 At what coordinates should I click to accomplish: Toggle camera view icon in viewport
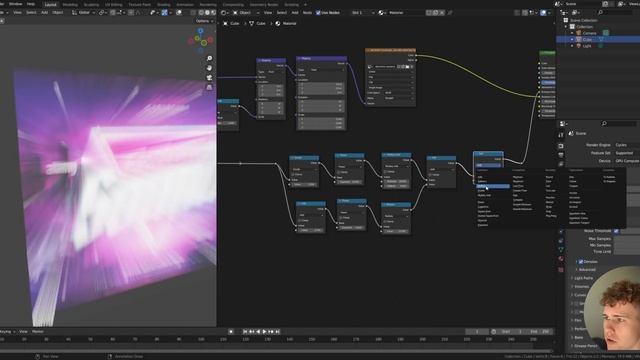coord(209,78)
